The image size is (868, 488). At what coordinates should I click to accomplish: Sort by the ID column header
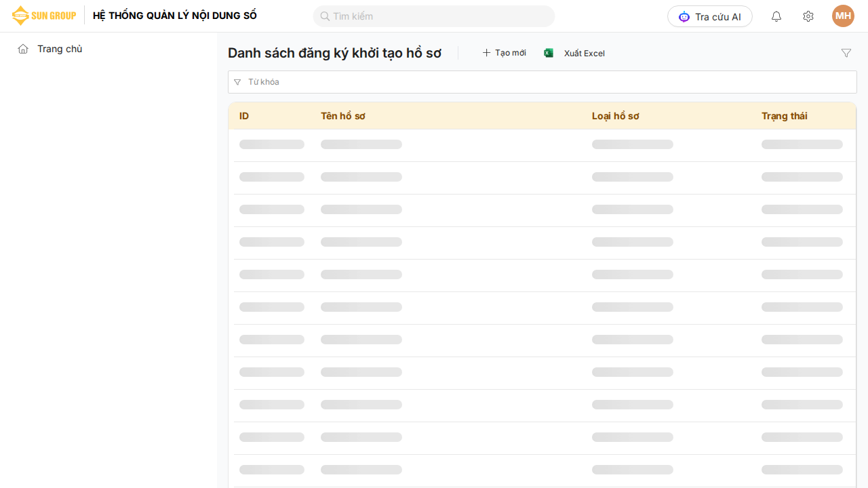coord(244,116)
